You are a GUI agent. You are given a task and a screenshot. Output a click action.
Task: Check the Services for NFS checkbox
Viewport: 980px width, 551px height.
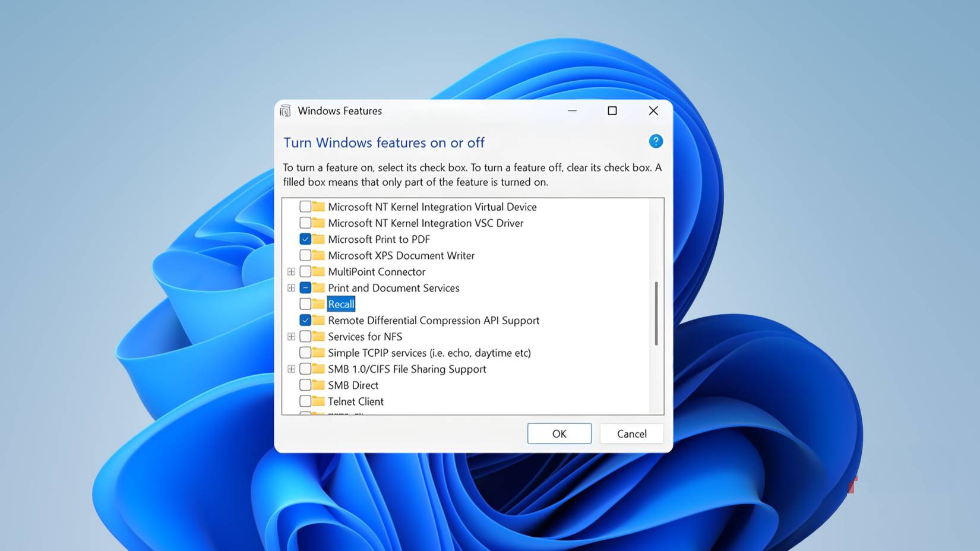click(x=305, y=337)
